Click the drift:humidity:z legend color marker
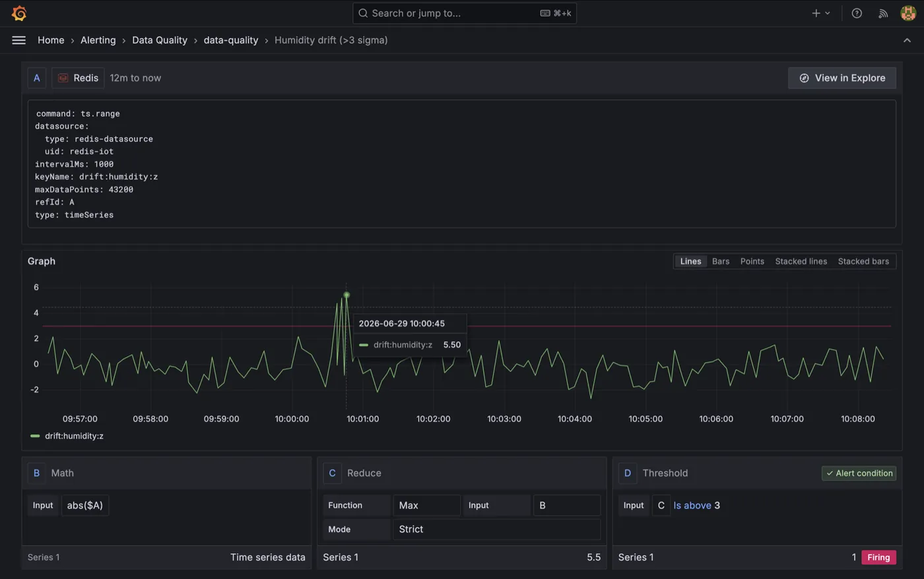 [35, 436]
